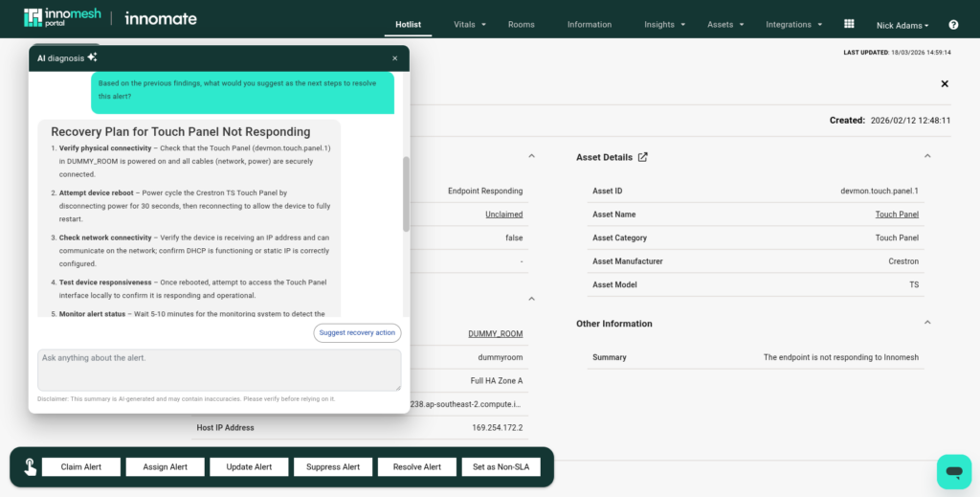This screenshot has width=980, height=497.
Task: Open Nick Adams user menu
Action: coord(902,25)
